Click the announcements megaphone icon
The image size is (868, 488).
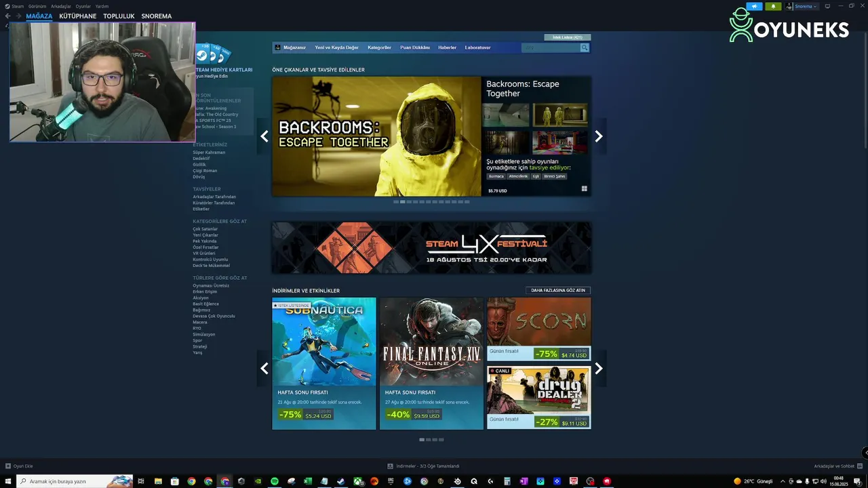(754, 6)
